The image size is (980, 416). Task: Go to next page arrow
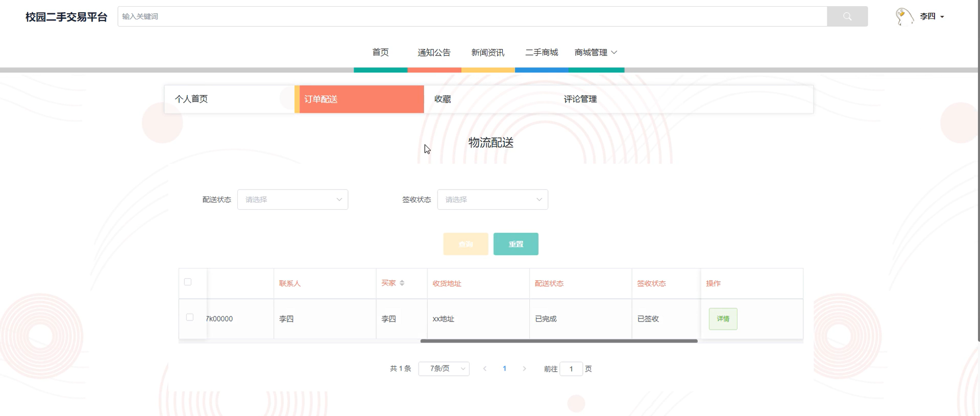tap(524, 369)
